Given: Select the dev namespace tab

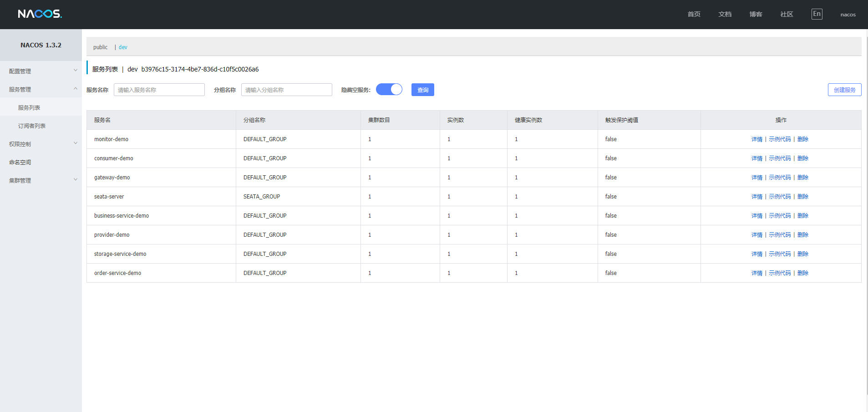Looking at the screenshot, I should 123,47.
